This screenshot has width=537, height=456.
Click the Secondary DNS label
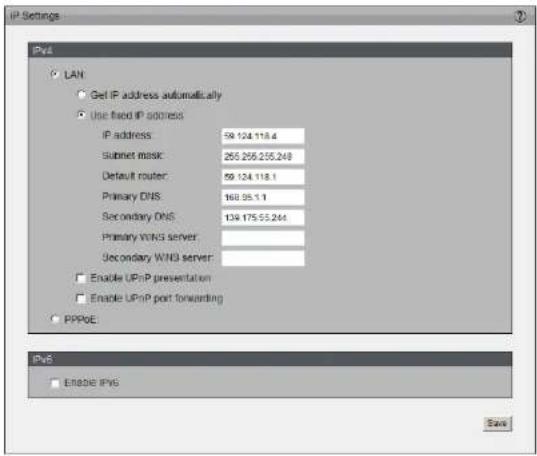click(x=138, y=217)
